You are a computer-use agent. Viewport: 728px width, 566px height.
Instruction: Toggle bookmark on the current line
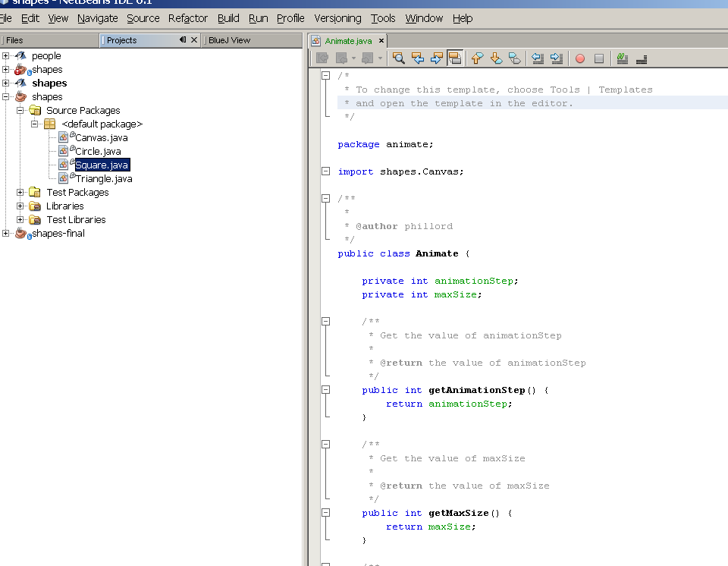point(515,58)
